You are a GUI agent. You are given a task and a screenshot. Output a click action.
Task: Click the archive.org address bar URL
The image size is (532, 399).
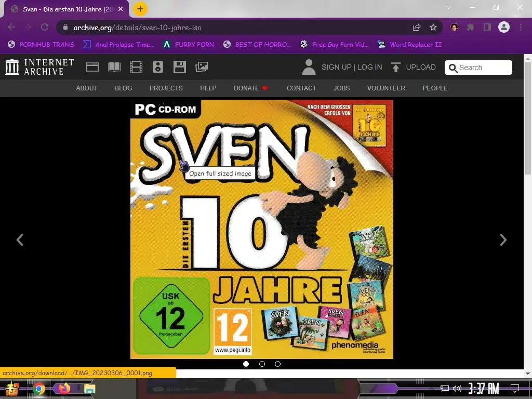point(137,28)
